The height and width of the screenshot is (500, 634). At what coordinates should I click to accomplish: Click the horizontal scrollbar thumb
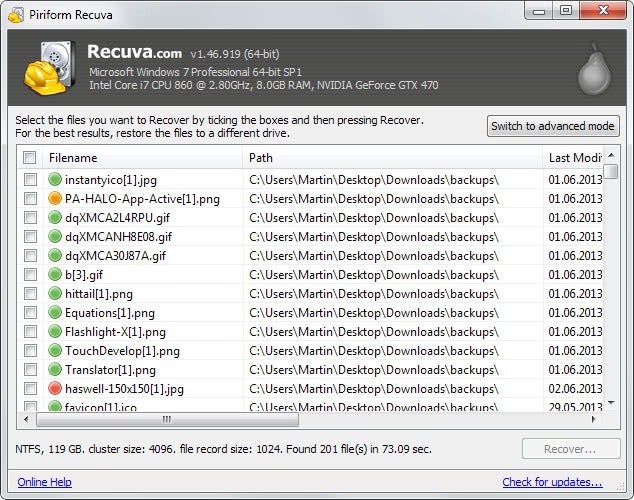click(x=167, y=419)
